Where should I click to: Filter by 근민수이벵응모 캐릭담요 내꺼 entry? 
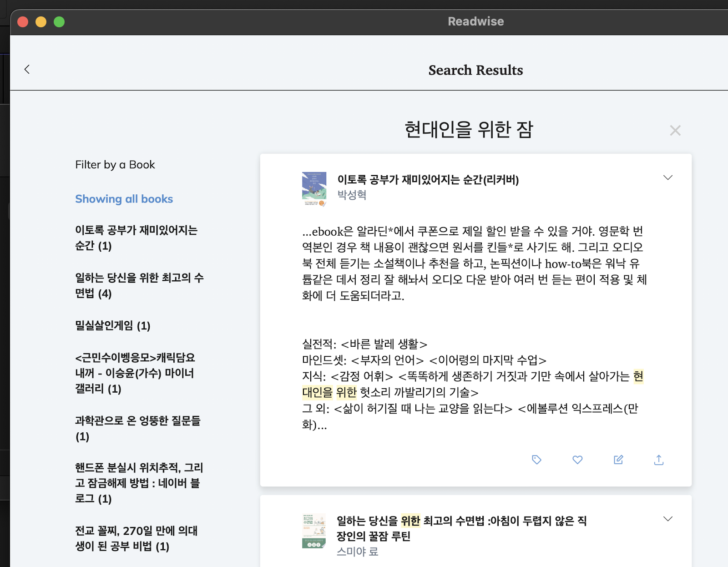click(x=135, y=373)
